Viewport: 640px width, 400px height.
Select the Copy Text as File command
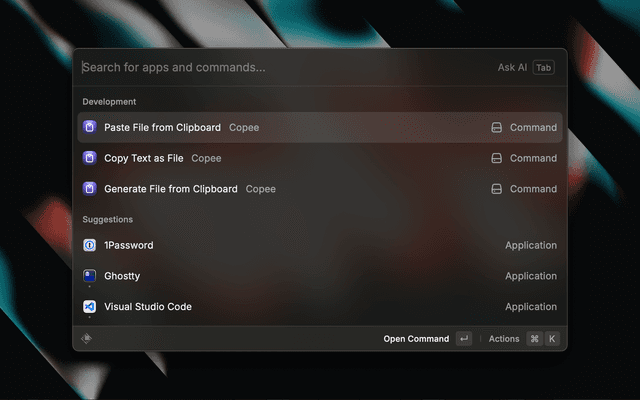click(300, 158)
